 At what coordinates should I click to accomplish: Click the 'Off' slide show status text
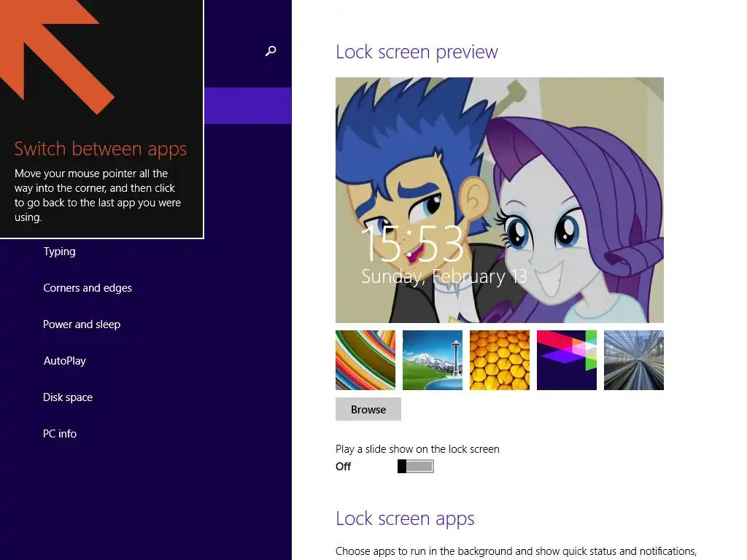343,467
